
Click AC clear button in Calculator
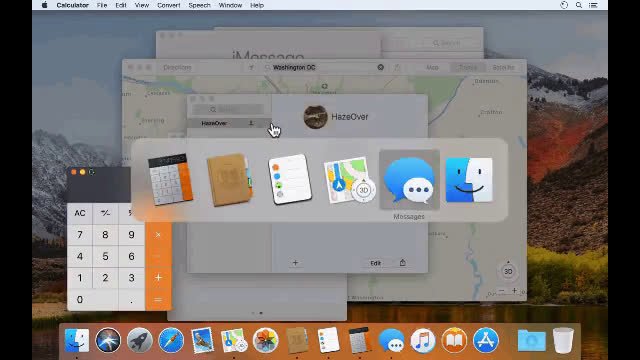(80, 213)
